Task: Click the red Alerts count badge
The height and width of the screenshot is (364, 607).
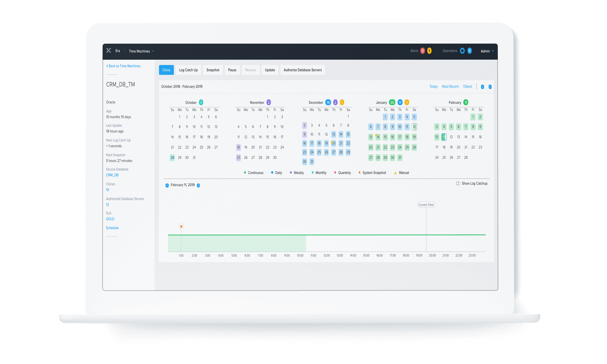Action: point(422,51)
